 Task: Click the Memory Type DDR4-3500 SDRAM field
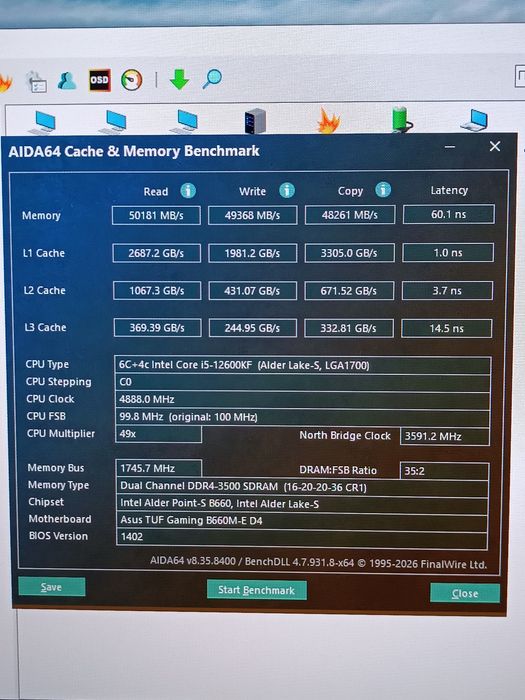pos(302,486)
